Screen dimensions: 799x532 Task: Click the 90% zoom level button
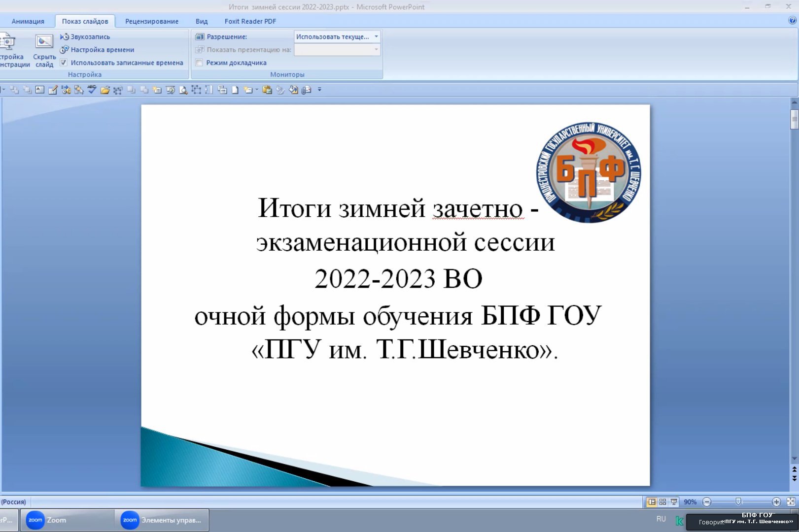point(690,502)
